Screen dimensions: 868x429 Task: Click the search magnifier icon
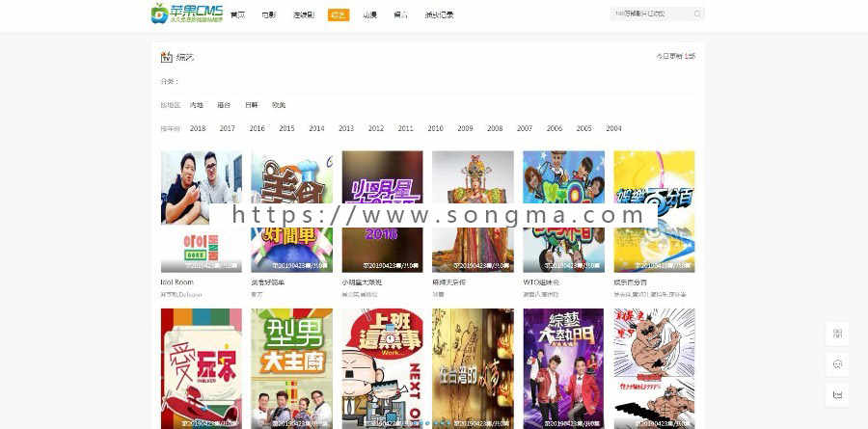pos(697,13)
